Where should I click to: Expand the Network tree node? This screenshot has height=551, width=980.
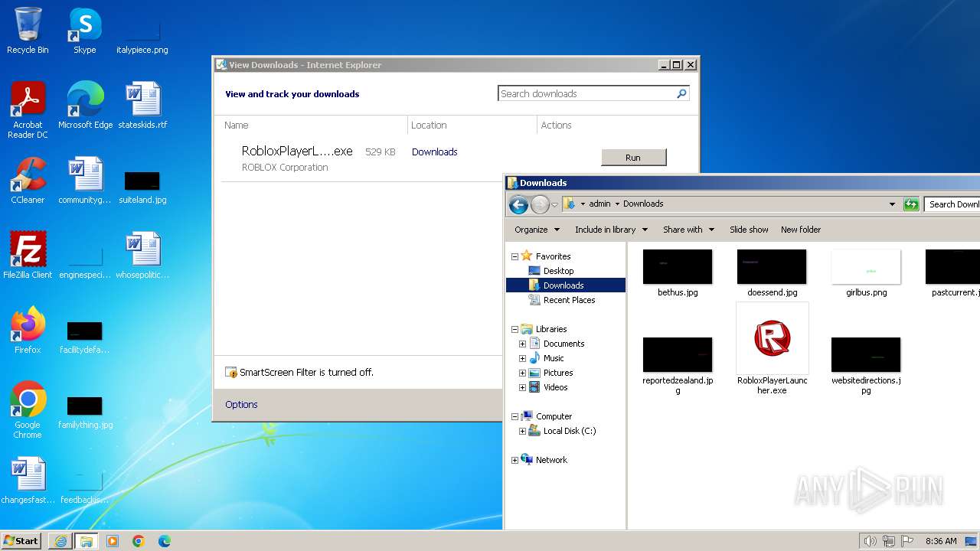(x=514, y=460)
